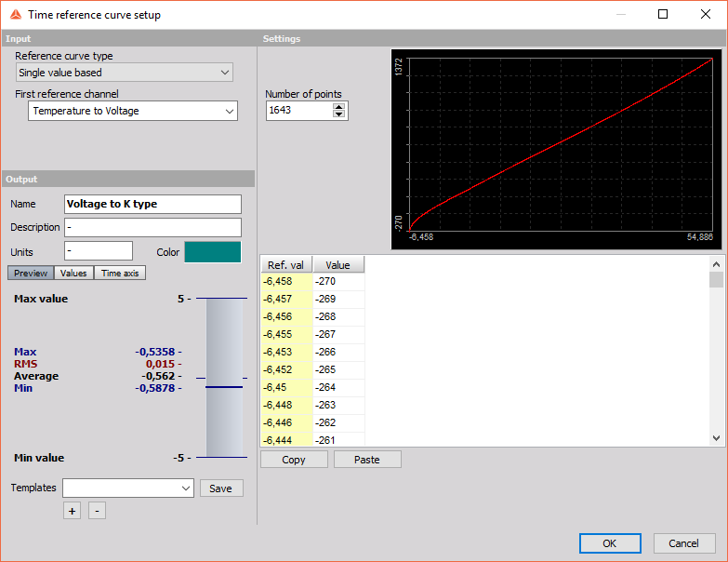Click the Save template button
This screenshot has width=728, height=562.
pyautogui.click(x=221, y=488)
